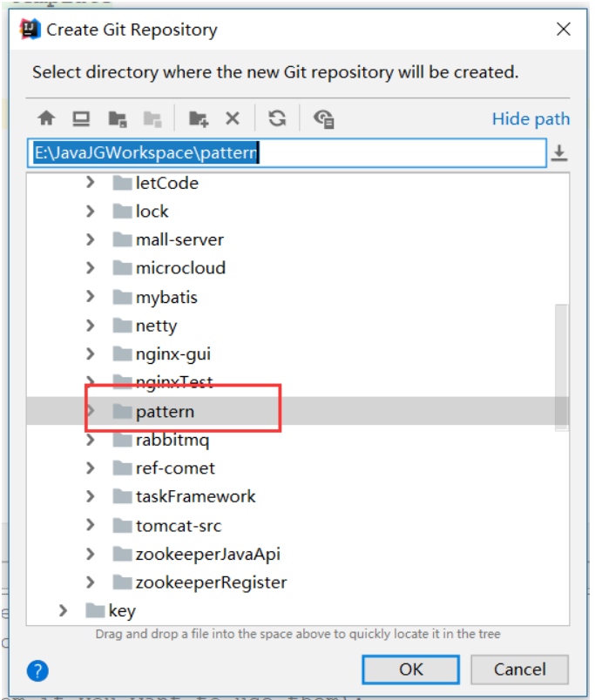
Task: Click the Desktop directory icon
Action: coord(83,118)
